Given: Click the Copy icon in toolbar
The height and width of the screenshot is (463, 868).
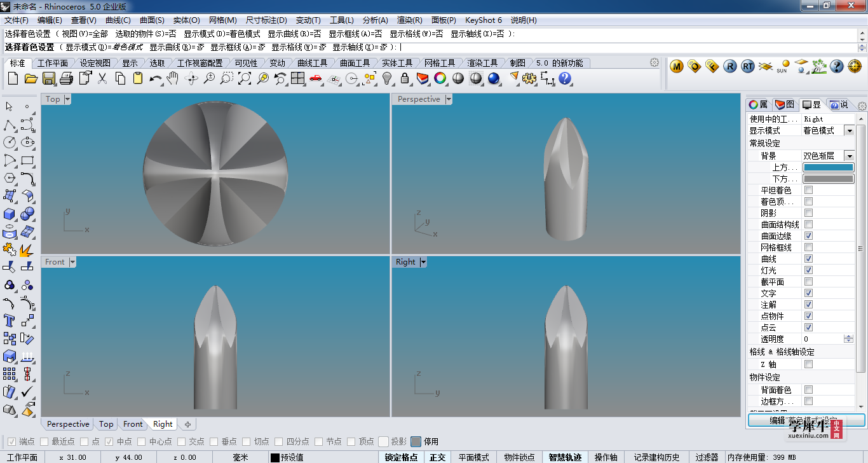Looking at the screenshot, I should pos(120,78).
